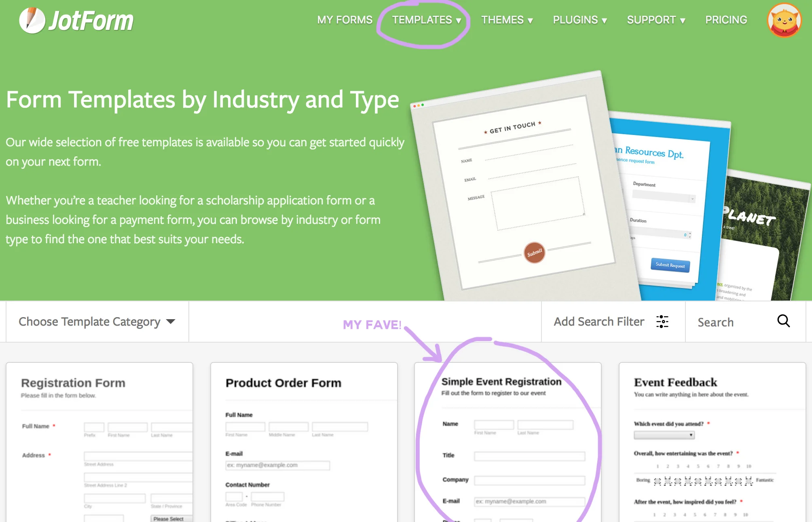Screen dimensions: 812x522
Task: Click the Form Templates by Industry heading
Action: point(202,99)
